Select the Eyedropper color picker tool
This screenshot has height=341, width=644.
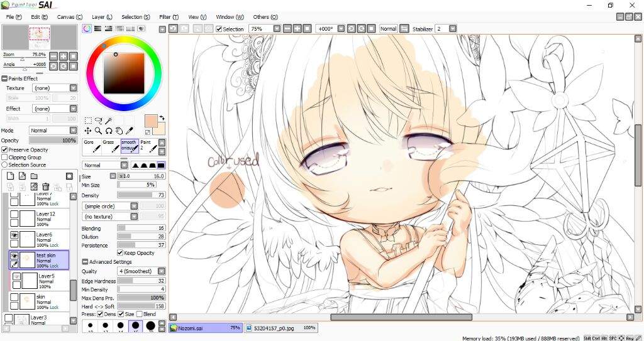click(129, 131)
